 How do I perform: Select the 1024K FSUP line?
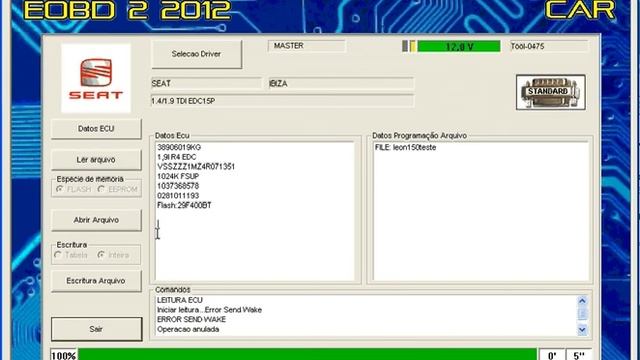tap(178, 176)
